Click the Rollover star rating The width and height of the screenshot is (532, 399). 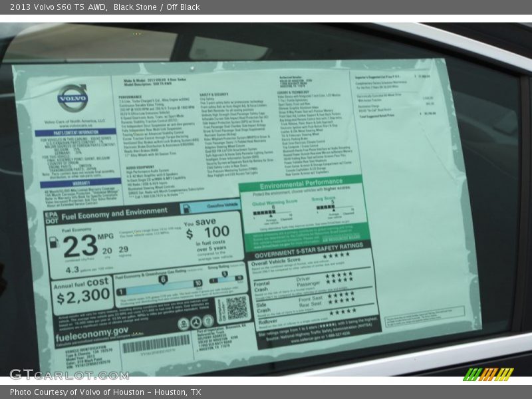coord(342,311)
